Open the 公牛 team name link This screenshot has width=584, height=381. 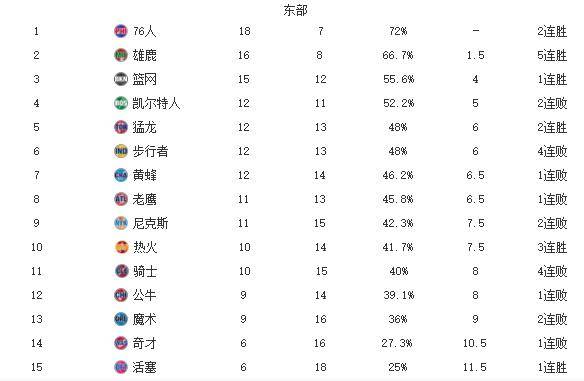pos(145,295)
